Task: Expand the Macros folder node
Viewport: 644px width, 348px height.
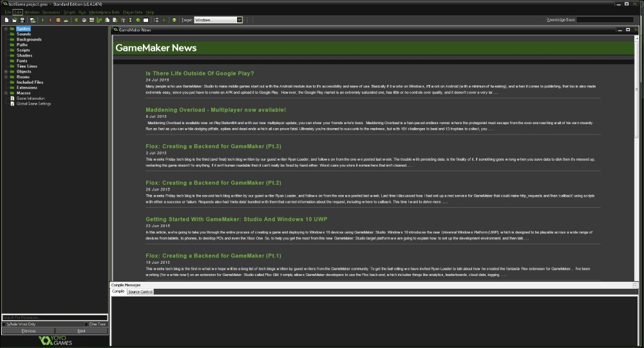Action: pyautogui.click(x=6, y=93)
